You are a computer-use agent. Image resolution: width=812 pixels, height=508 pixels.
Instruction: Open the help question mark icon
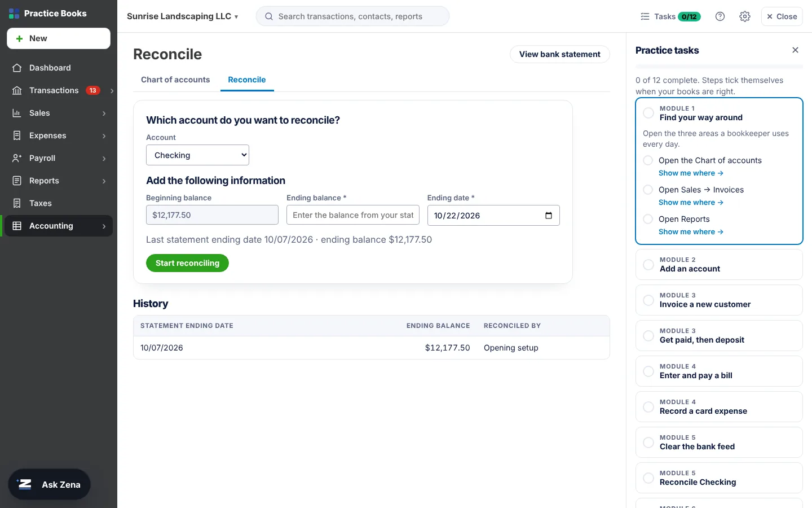pos(720,16)
